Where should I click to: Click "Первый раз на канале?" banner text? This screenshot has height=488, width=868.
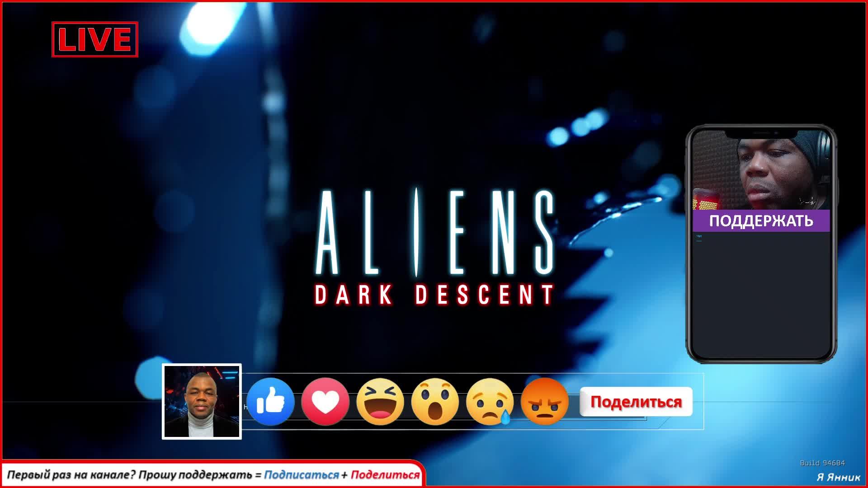pos(71,475)
